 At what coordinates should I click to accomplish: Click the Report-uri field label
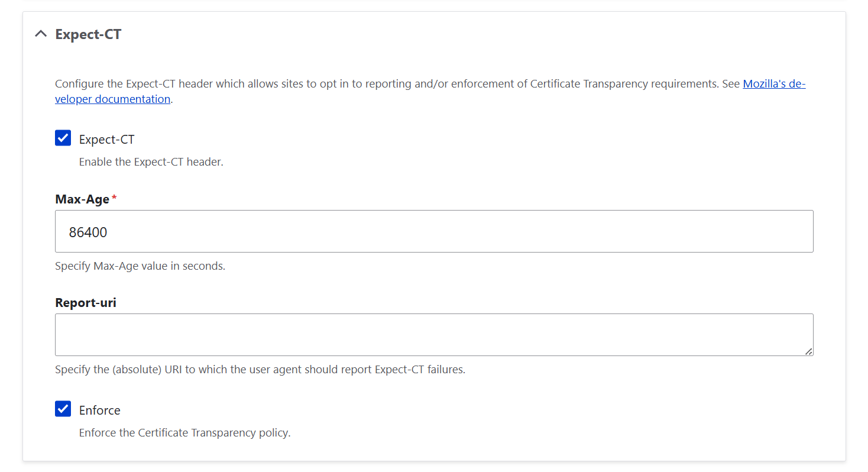click(86, 302)
